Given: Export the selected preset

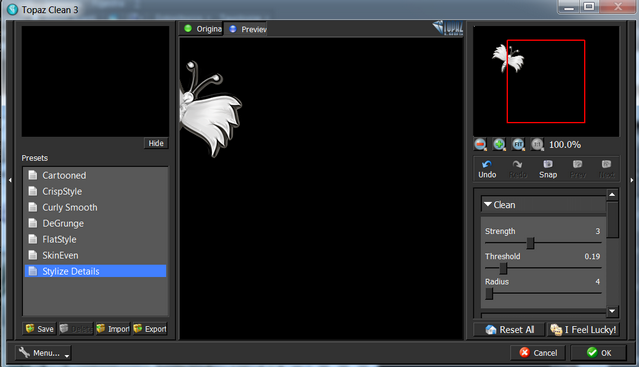Looking at the screenshot, I should [150, 329].
